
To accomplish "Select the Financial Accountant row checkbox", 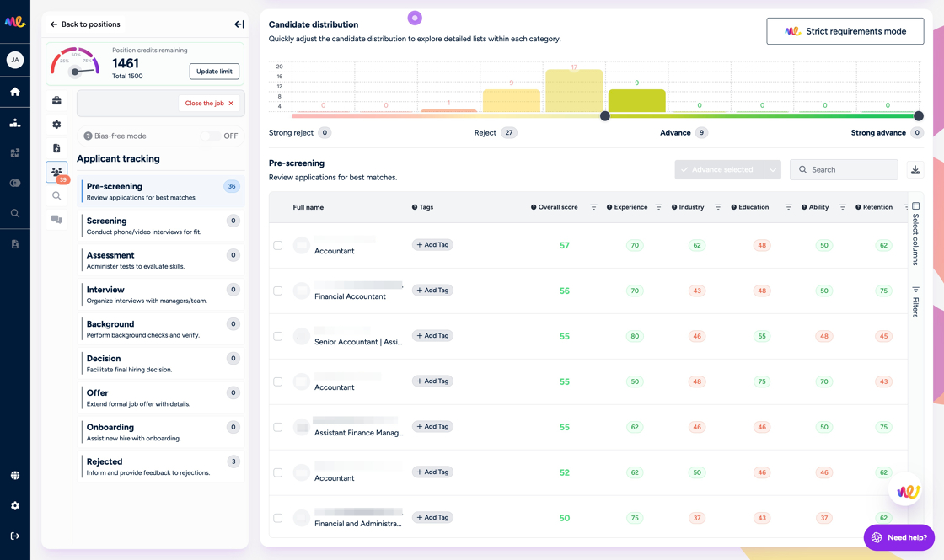I will pos(277,291).
